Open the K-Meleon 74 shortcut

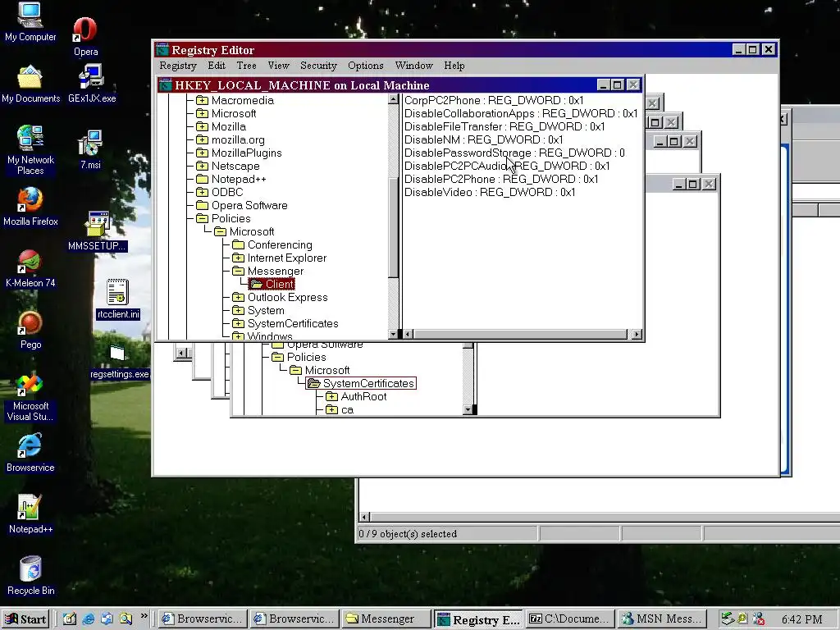click(x=30, y=268)
